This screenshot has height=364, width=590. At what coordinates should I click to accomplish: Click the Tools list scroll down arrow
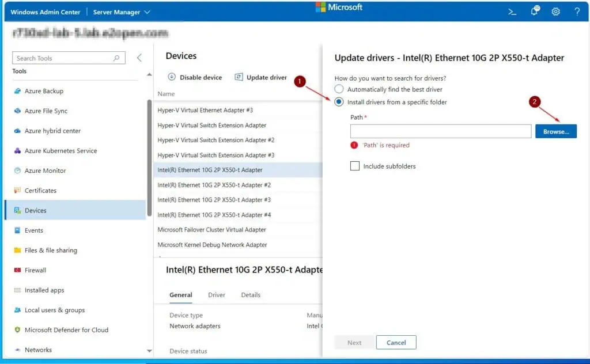[149, 351]
